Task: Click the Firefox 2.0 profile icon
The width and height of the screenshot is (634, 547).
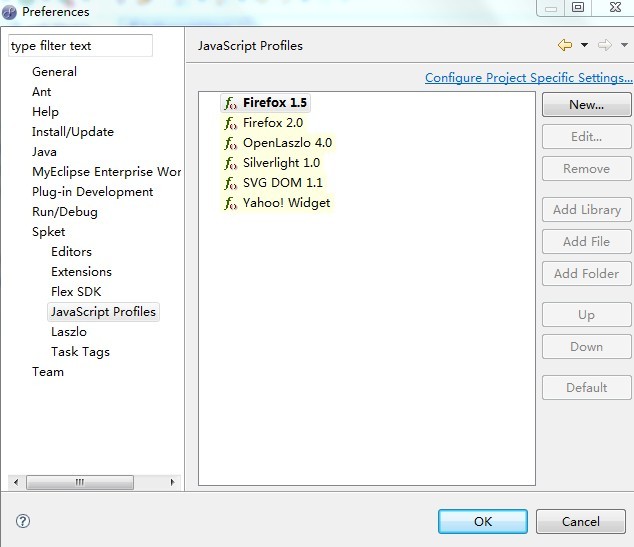Action: click(x=231, y=123)
